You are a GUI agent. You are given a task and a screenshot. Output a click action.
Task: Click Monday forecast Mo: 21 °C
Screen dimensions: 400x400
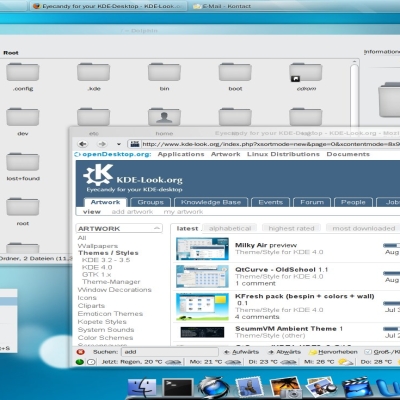pyautogui.click(x=215, y=362)
